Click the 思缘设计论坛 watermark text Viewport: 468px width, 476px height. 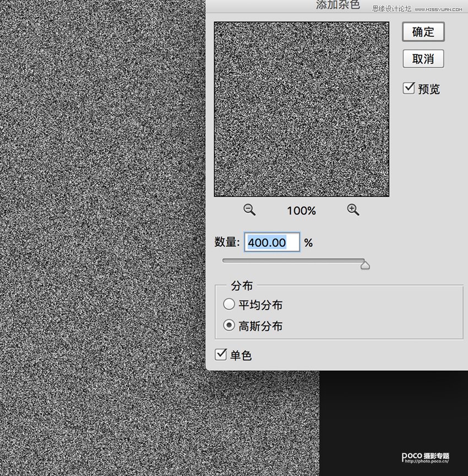(x=391, y=9)
